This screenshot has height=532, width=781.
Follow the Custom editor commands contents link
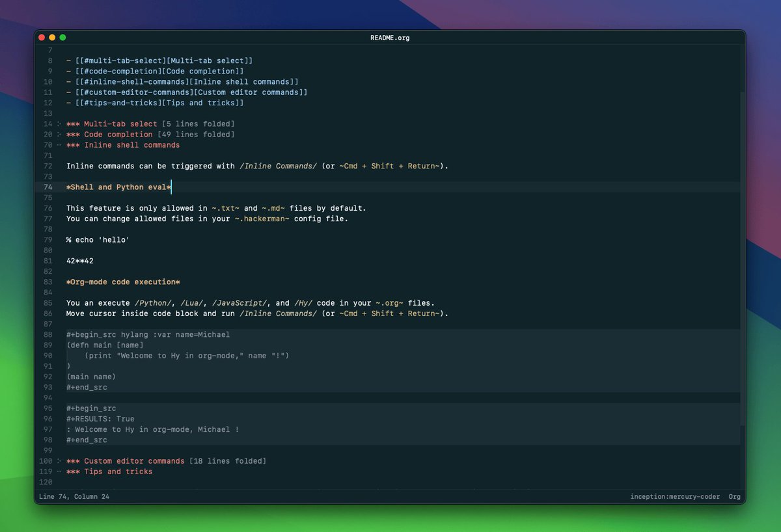point(191,92)
